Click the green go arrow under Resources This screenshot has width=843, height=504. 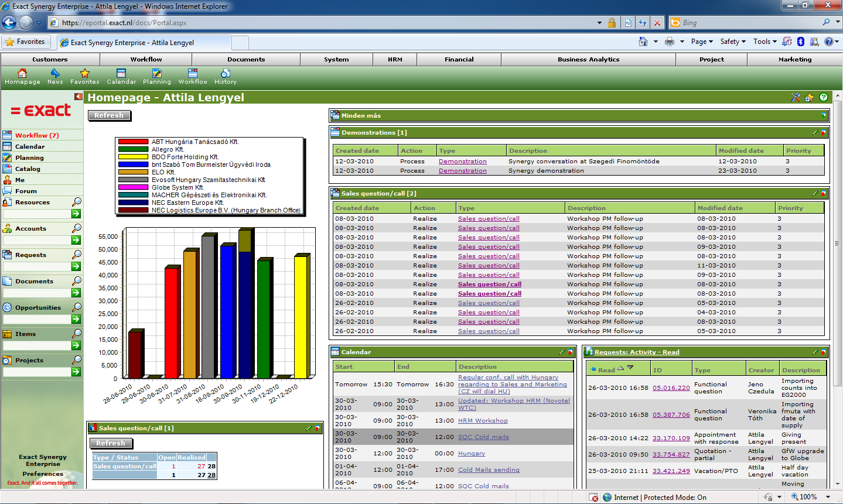[76, 214]
